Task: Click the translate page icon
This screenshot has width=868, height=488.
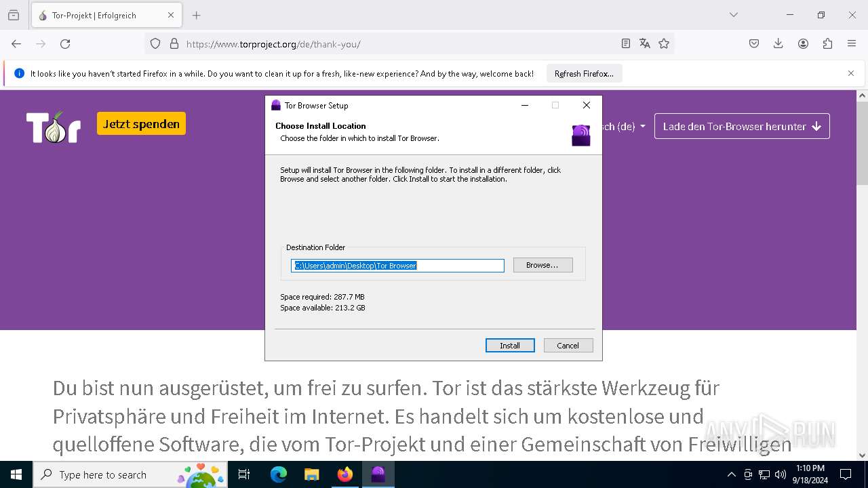Action: [x=645, y=44]
